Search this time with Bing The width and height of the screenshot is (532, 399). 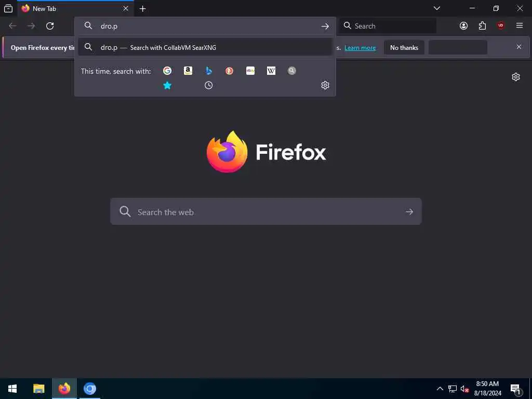tap(209, 71)
